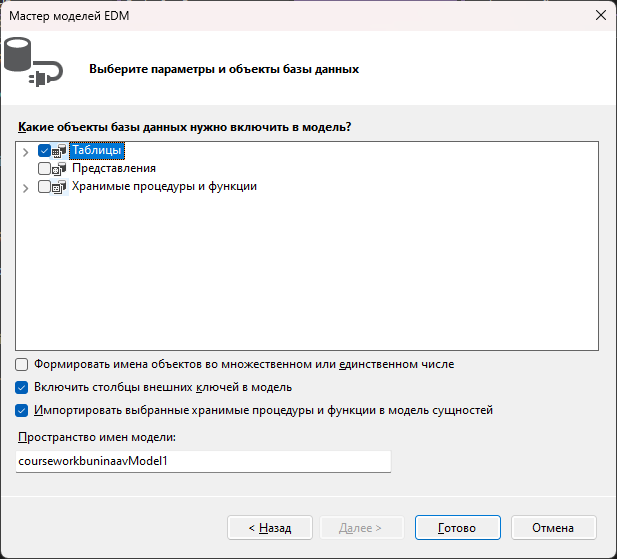Enable pluralize or singularize object names
The image size is (617, 559).
[x=22, y=365]
